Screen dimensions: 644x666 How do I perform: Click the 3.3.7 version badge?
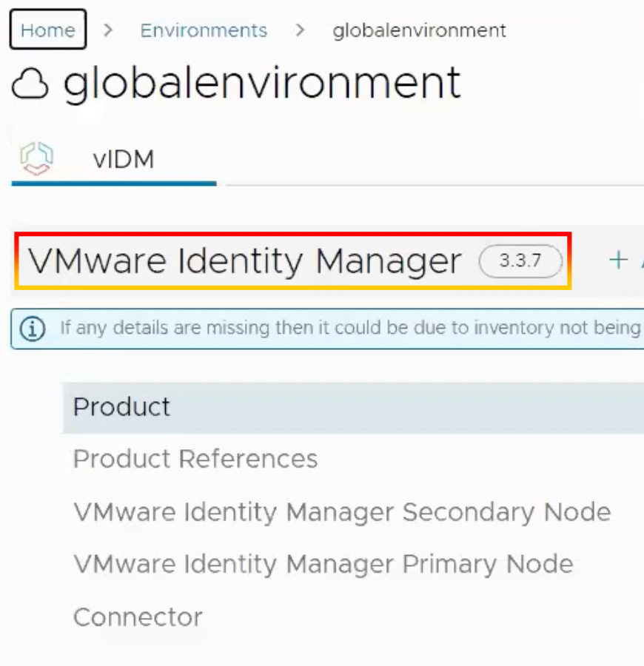pos(520,261)
